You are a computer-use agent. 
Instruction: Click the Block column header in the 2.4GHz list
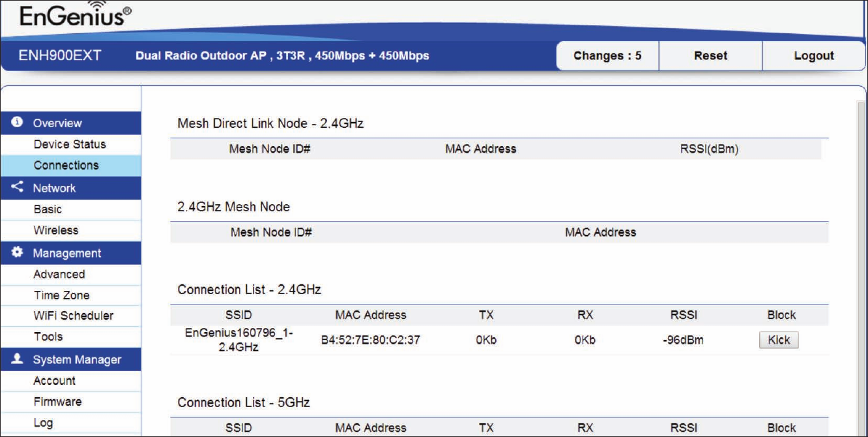781,315
